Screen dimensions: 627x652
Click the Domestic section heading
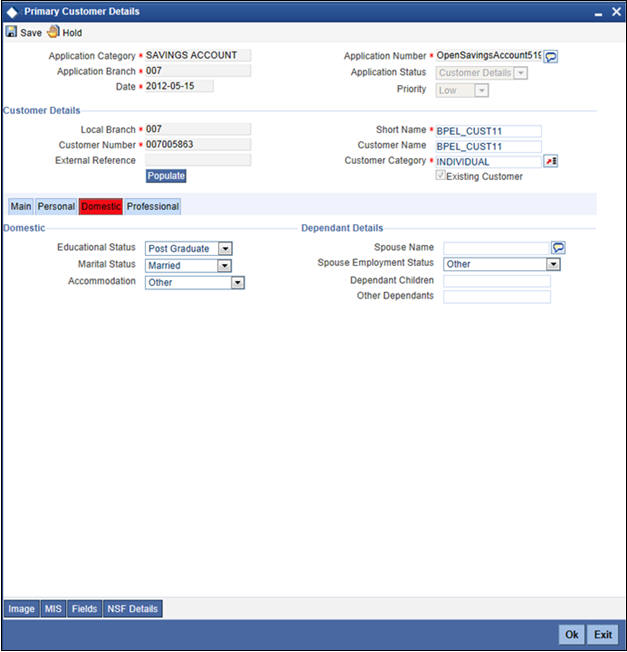pos(24,228)
